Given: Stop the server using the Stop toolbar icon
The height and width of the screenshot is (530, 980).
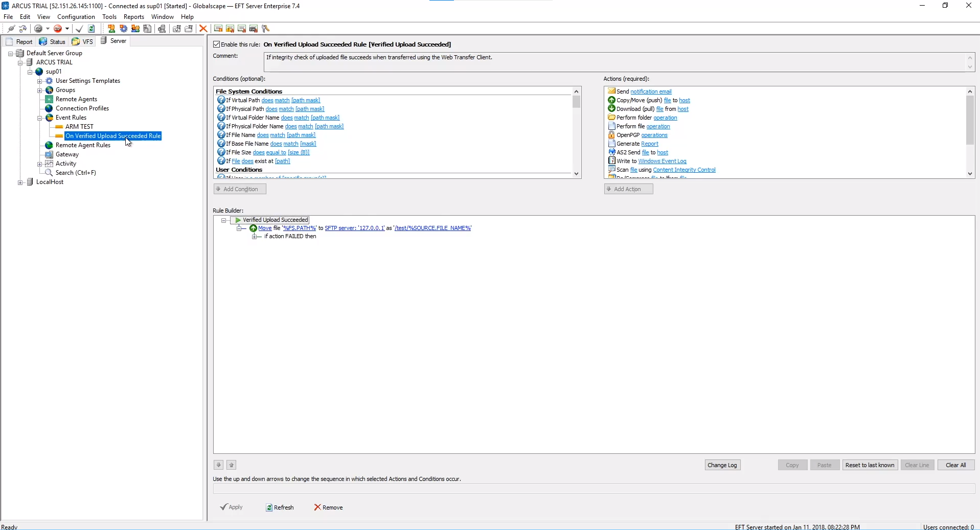Looking at the screenshot, I should 58,29.
